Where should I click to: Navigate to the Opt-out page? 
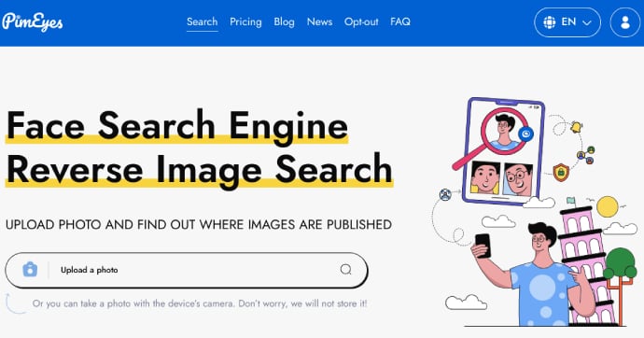coord(361,21)
